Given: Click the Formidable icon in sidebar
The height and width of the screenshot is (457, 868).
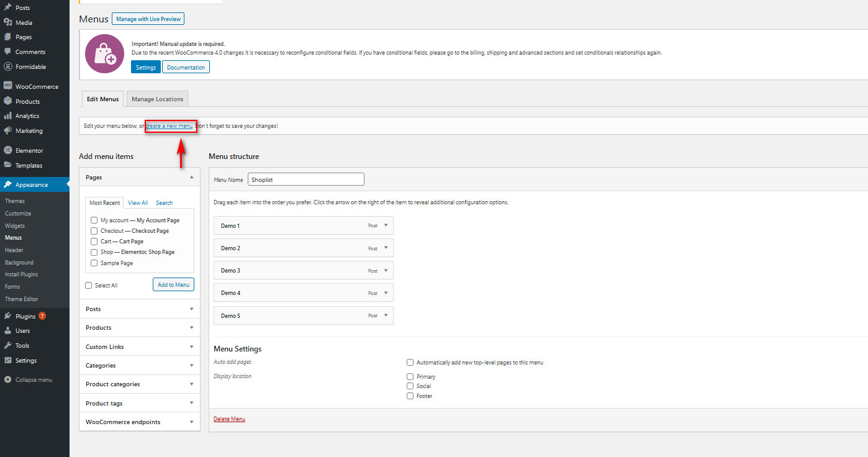Looking at the screenshot, I should click(x=7, y=66).
